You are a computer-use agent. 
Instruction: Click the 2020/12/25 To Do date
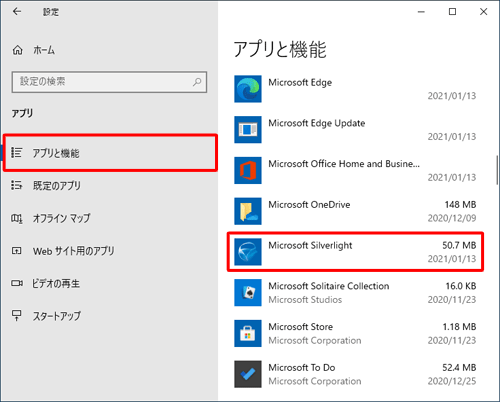click(x=452, y=381)
